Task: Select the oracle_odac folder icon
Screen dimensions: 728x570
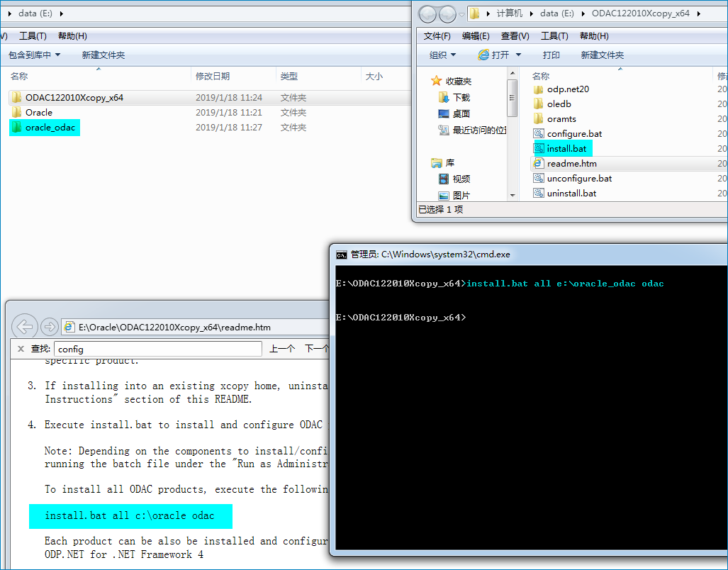Action: tap(17, 127)
